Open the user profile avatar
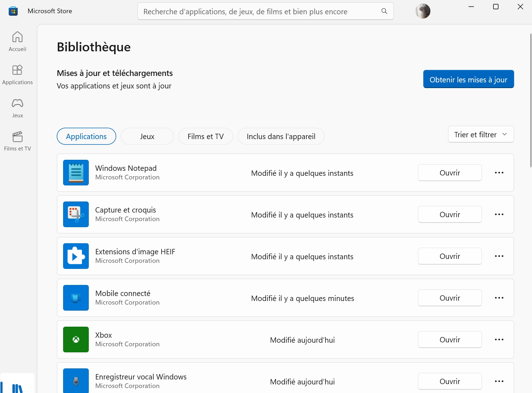Image resolution: width=532 pixels, height=393 pixels. click(x=423, y=11)
